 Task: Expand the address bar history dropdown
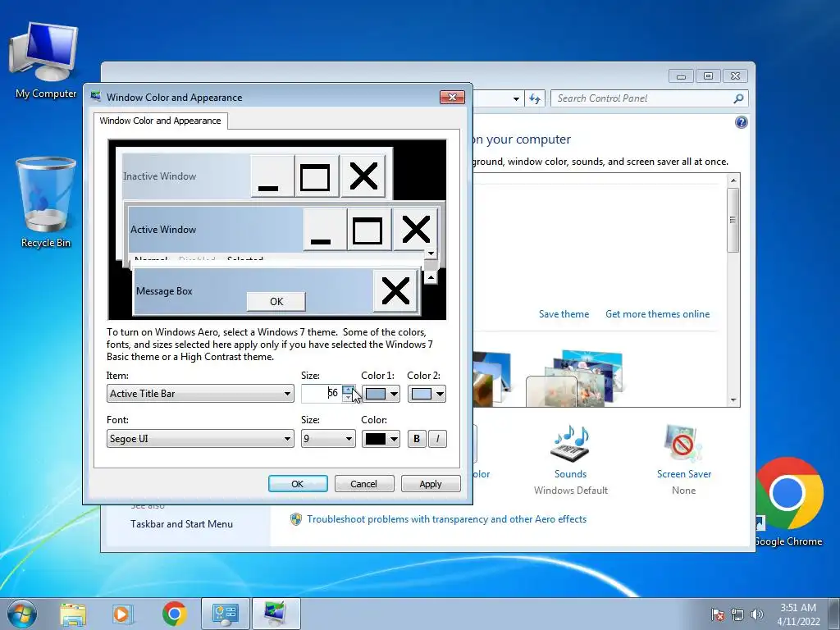[516, 98]
